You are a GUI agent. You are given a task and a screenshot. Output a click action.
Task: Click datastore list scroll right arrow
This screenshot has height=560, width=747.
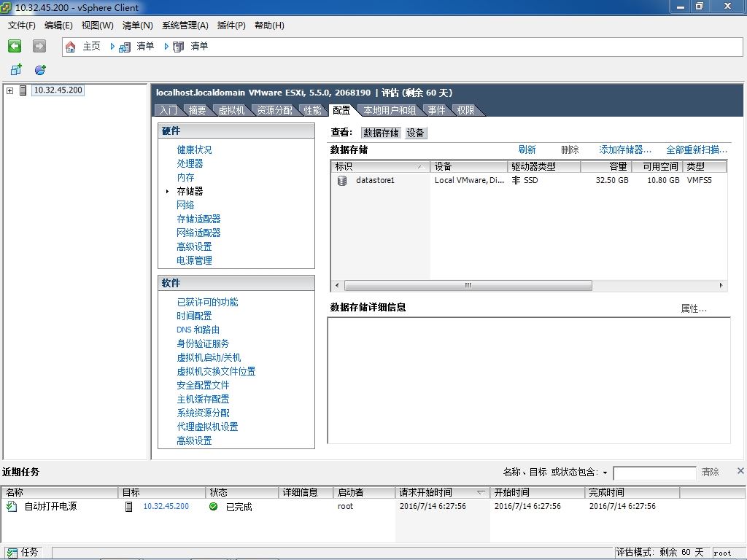721,285
